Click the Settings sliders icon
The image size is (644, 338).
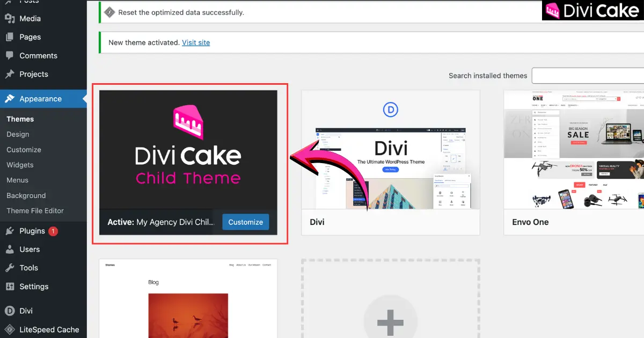coord(10,286)
